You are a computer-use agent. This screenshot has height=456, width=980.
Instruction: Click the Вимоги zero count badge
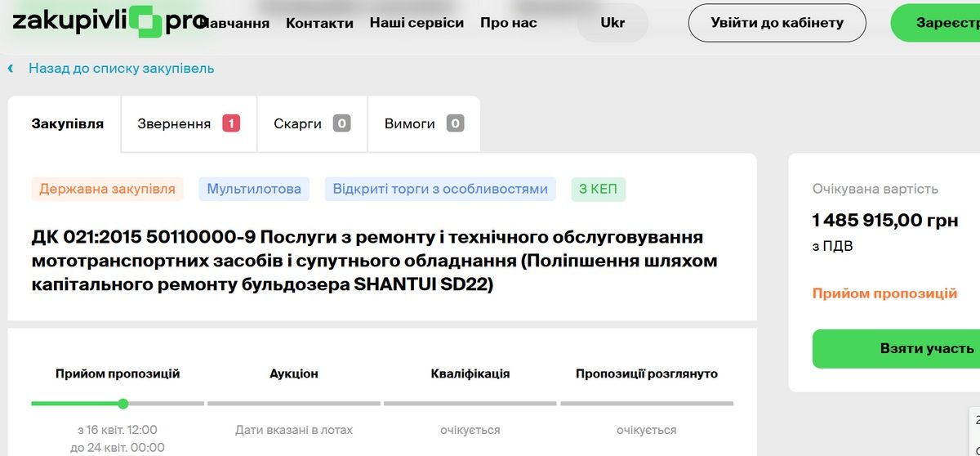click(x=456, y=123)
